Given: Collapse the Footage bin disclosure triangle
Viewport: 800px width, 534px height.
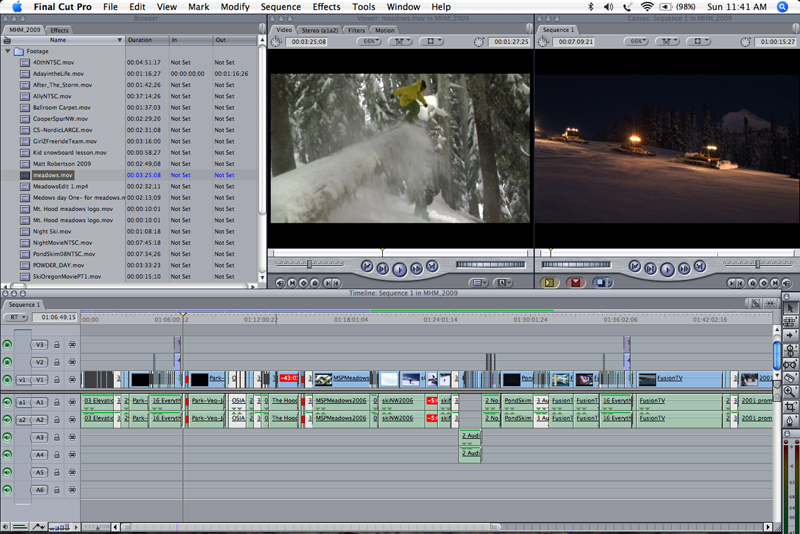Looking at the screenshot, I should point(7,51).
